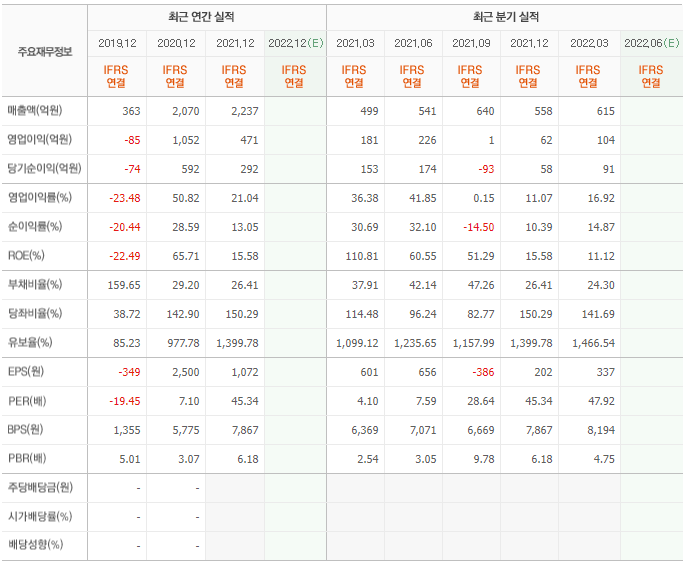Select the PBR(배) row label

click(27, 458)
